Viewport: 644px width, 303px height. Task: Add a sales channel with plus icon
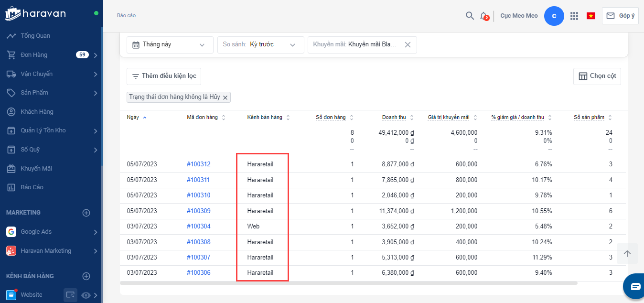click(86, 276)
